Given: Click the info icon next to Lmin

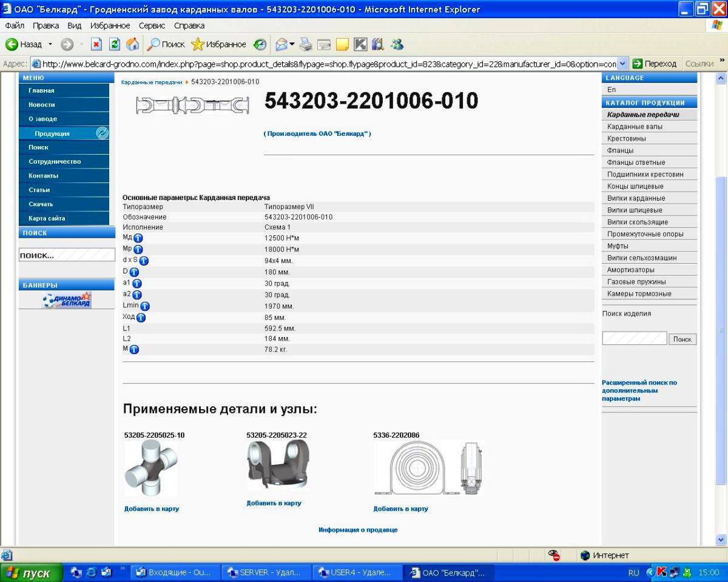Looking at the screenshot, I should [145, 307].
